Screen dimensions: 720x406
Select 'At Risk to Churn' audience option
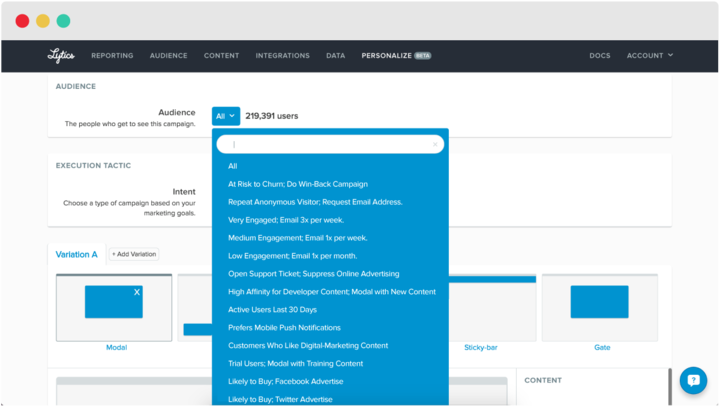(298, 184)
